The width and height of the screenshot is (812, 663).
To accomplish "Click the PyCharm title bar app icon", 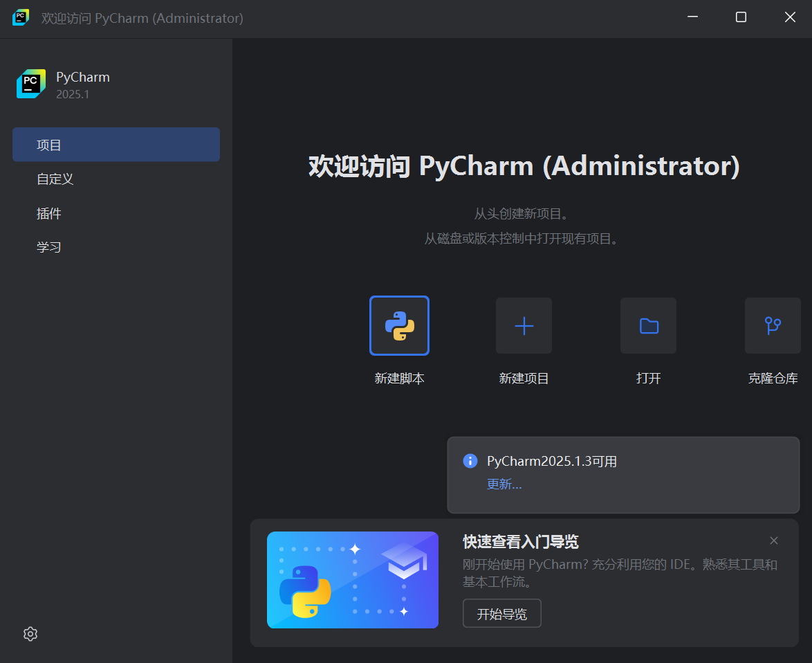I will tap(21, 17).
